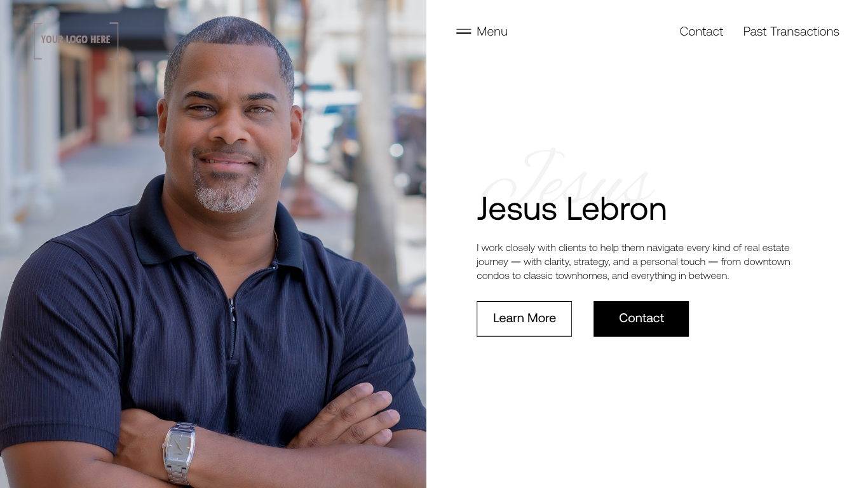
Task: Click the outlined Learn More button
Action: pos(524,319)
